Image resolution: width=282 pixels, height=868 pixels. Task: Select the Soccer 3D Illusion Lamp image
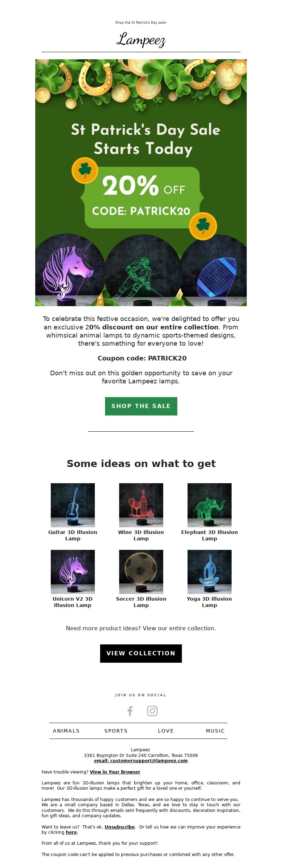[141, 572]
